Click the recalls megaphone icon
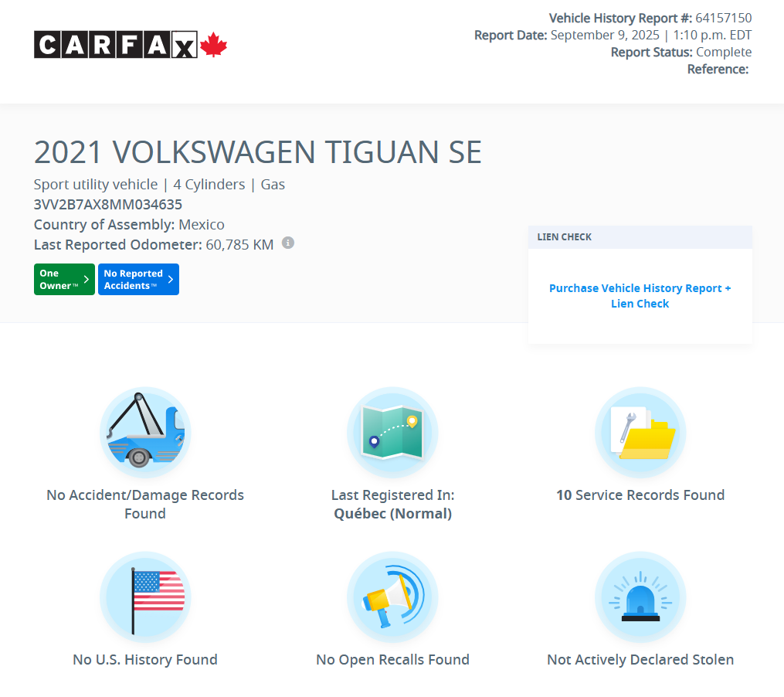This screenshot has width=784, height=697. click(x=392, y=597)
